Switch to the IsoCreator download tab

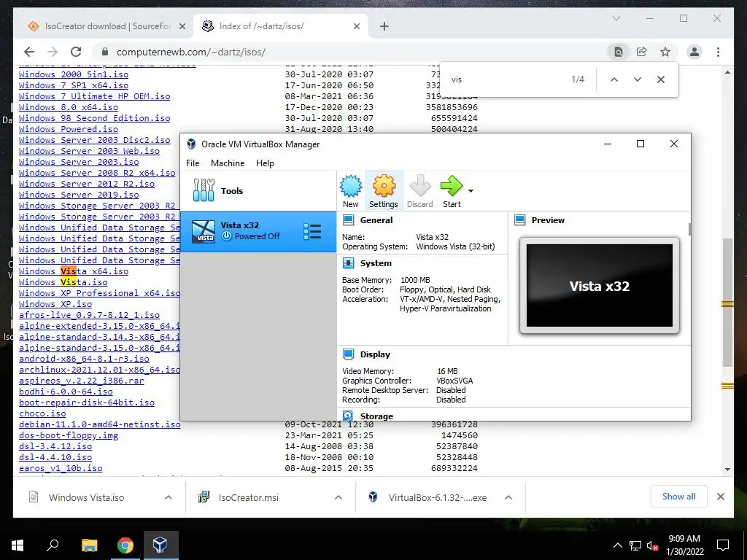tap(103, 26)
